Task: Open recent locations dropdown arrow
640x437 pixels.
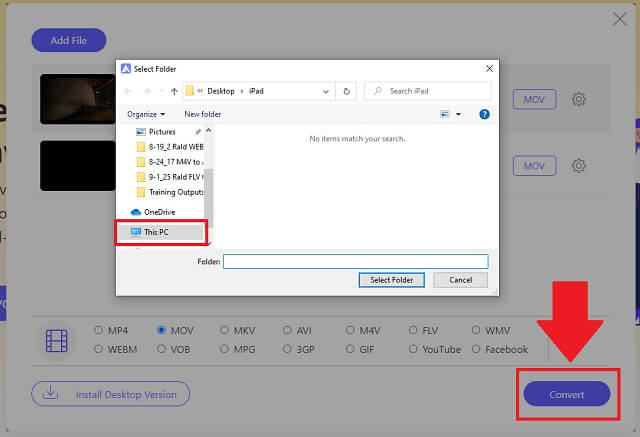Action: point(162,91)
